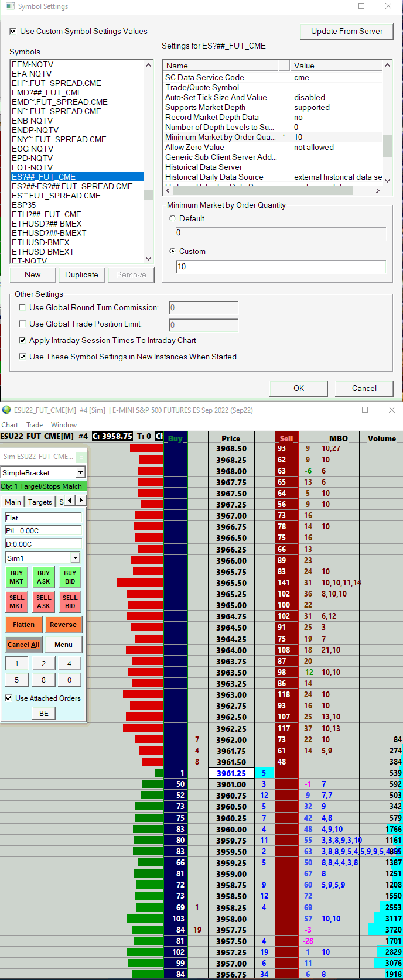Screen dimensions: 403x980
Task: Click the trade window tab scroll-right arrow
Action: click(81, 500)
